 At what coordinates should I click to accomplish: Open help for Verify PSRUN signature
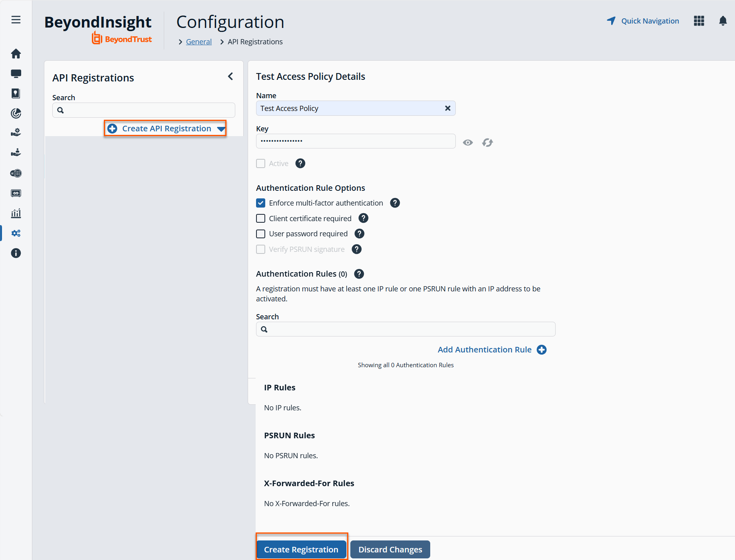pos(357,249)
